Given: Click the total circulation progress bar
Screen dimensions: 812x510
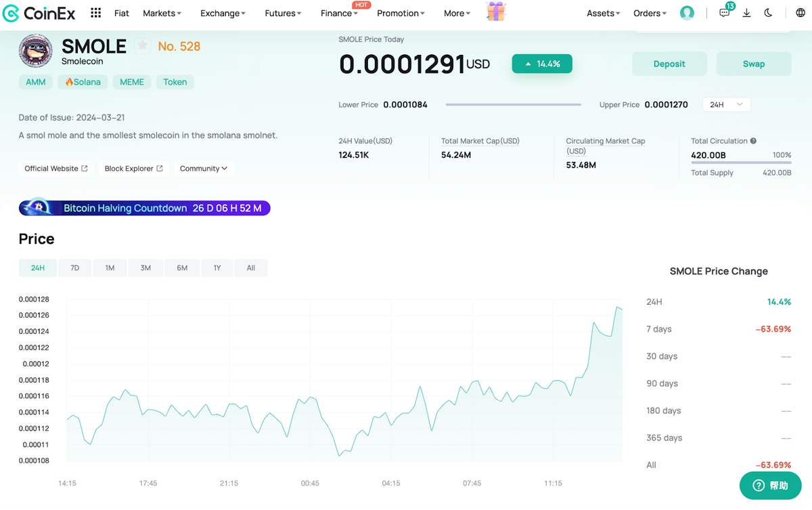Looking at the screenshot, I should point(741,163).
